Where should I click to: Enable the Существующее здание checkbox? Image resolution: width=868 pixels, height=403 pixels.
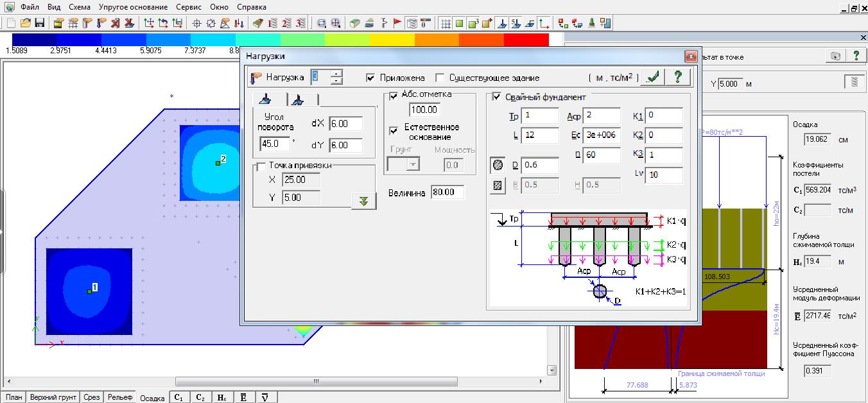coord(440,78)
